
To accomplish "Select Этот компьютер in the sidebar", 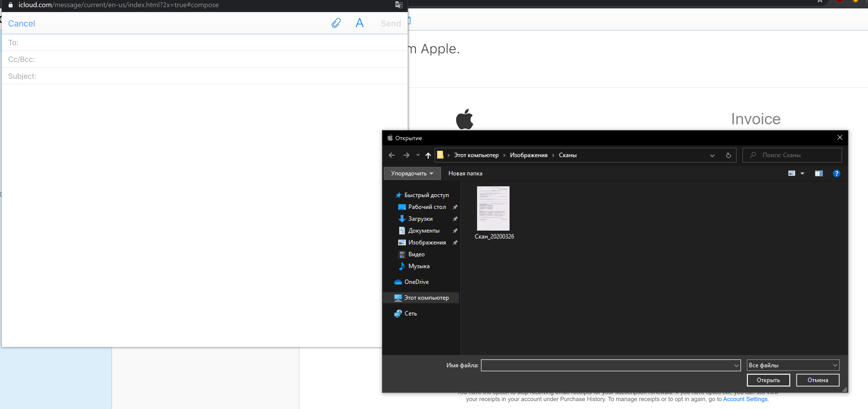I will [x=421, y=298].
